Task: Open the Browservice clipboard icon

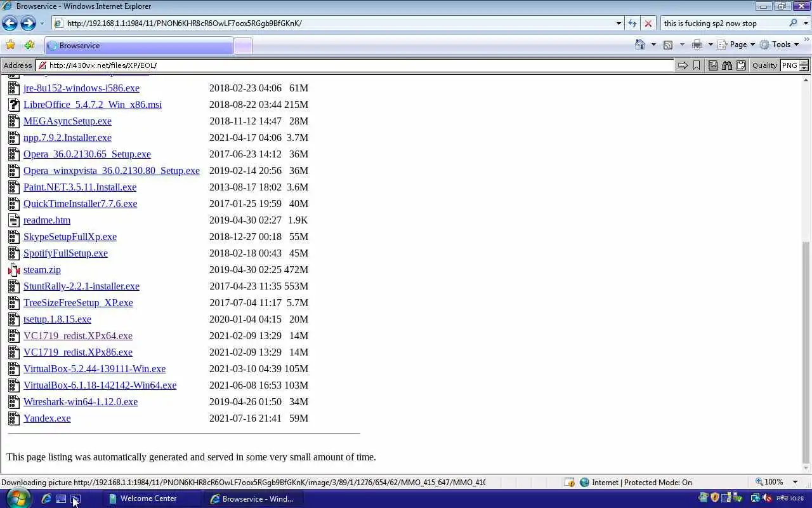Action: [x=740, y=65]
